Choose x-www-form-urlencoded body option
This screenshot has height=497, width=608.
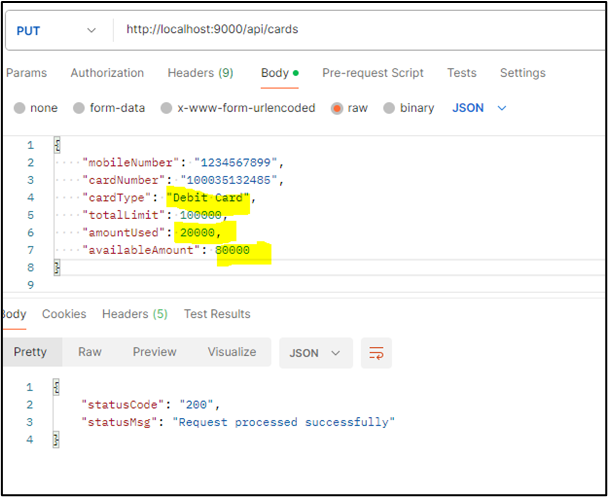click(168, 108)
